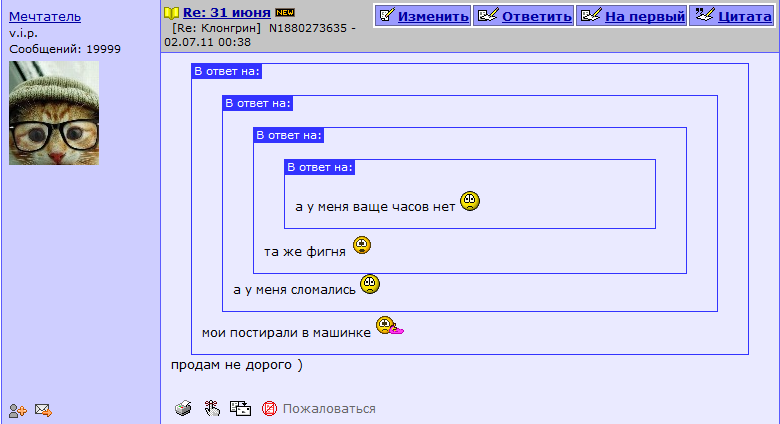Quote the post with Цитата button
This screenshot has width=780, height=424.
tap(732, 16)
